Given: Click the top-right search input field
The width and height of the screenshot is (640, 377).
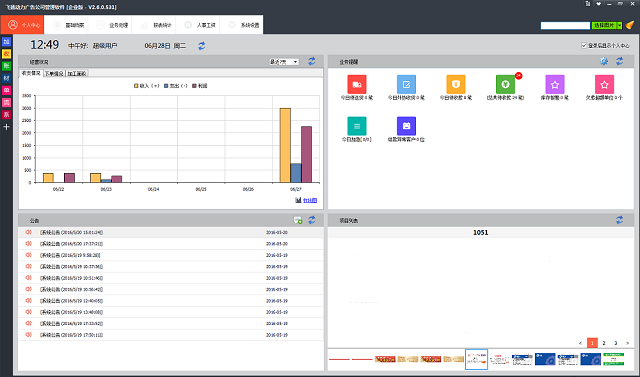Looking at the screenshot, I should point(565,25).
